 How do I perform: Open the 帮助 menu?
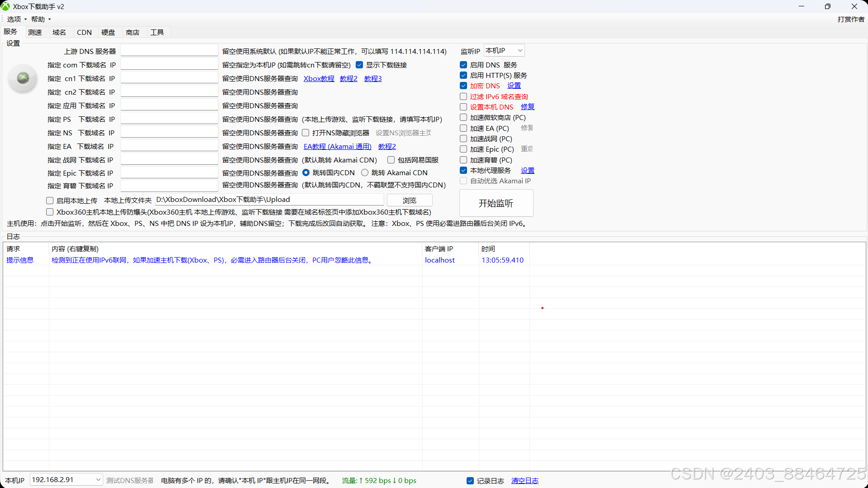pos(41,19)
